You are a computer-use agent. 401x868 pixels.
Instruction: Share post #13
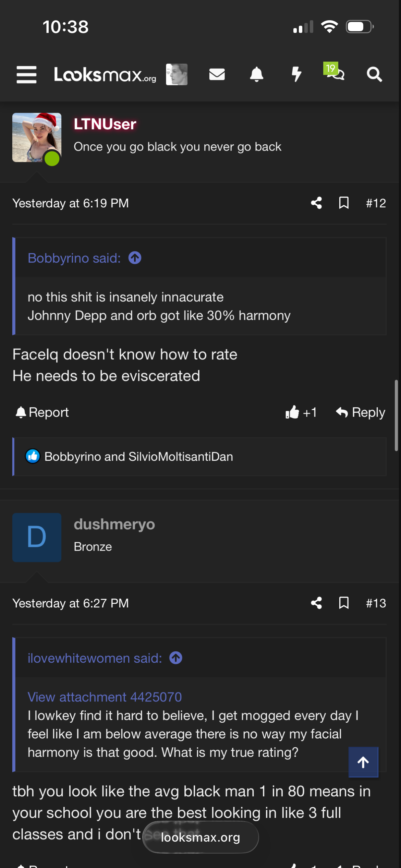click(316, 603)
